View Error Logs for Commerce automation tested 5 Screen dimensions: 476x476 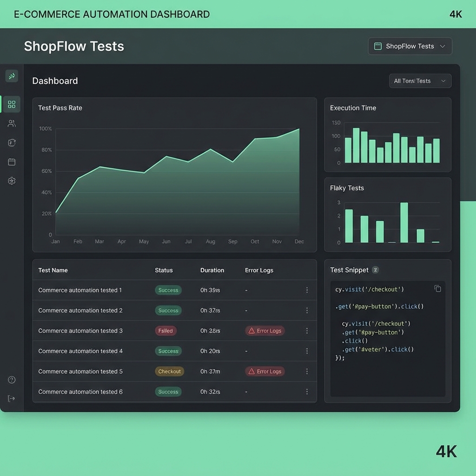pyautogui.click(x=264, y=371)
